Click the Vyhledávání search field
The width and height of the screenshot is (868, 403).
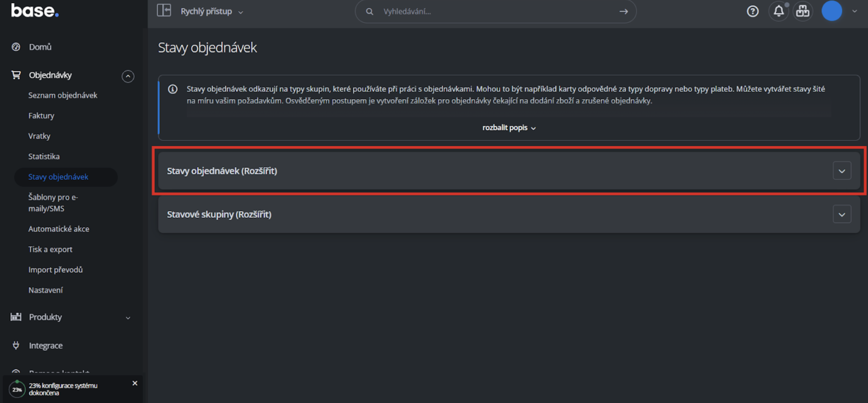(x=496, y=11)
